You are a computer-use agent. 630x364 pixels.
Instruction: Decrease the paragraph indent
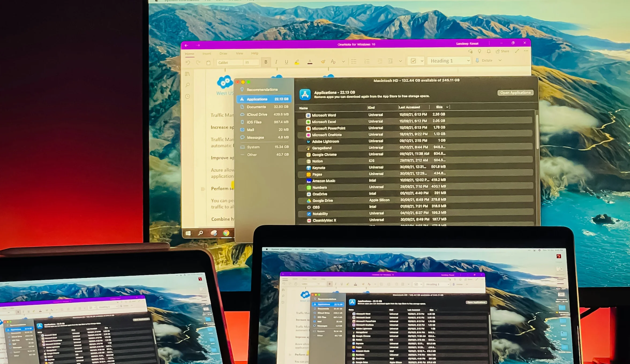click(x=380, y=61)
